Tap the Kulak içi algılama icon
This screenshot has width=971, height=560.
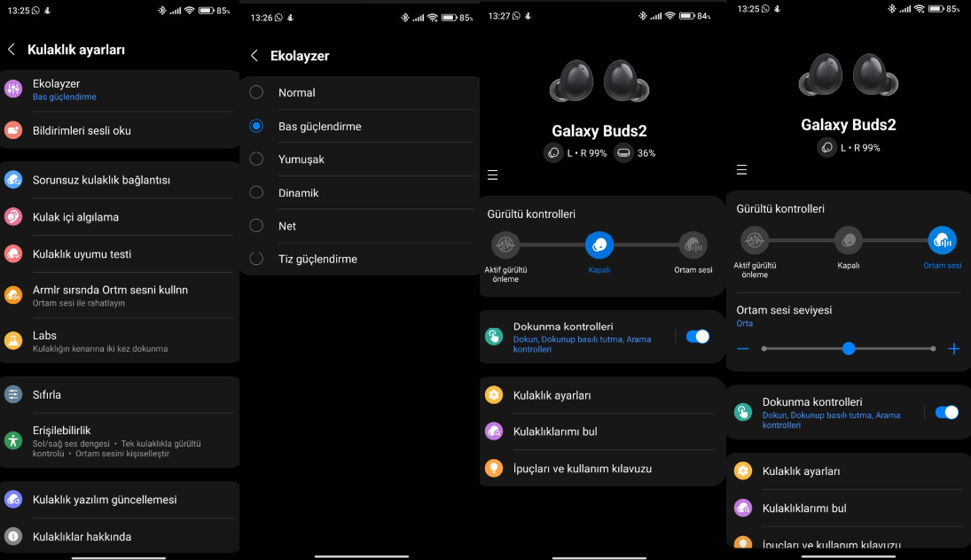(13, 216)
